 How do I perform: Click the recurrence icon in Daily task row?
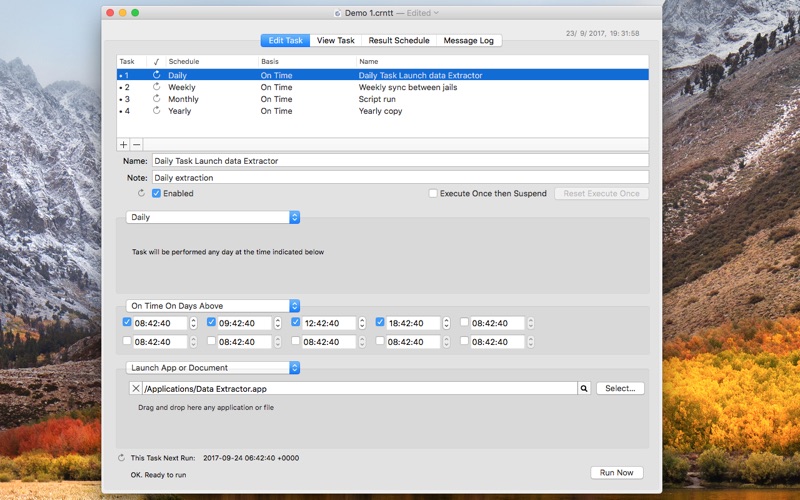tap(157, 75)
